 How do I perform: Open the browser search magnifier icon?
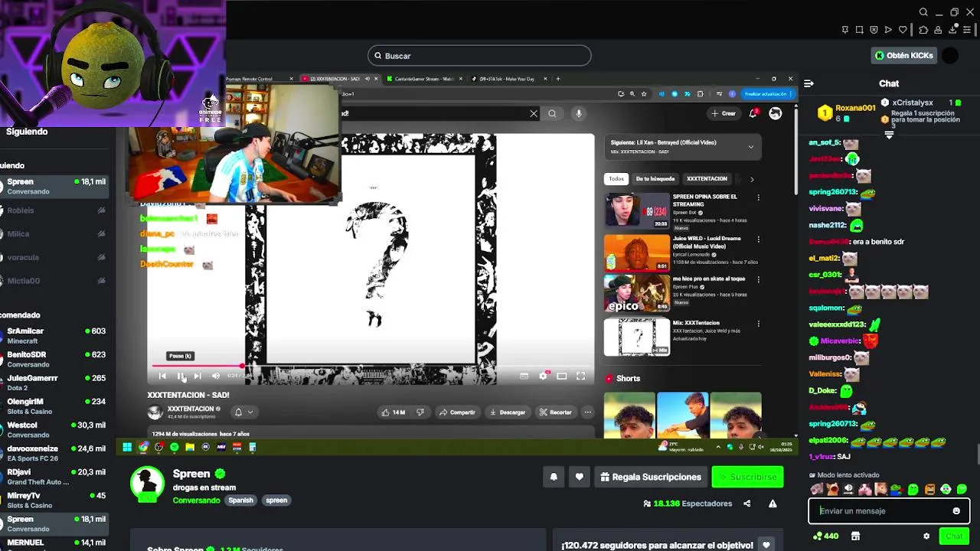(x=923, y=12)
